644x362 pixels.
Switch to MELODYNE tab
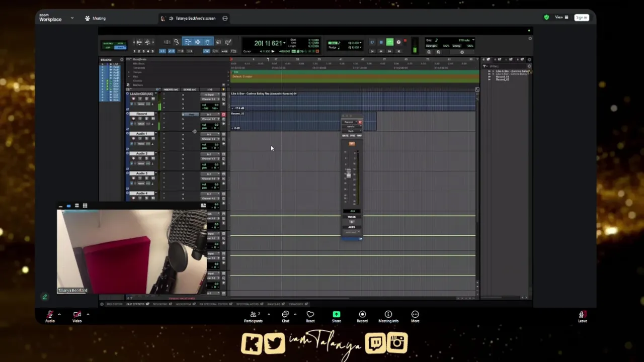coord(160,304)
